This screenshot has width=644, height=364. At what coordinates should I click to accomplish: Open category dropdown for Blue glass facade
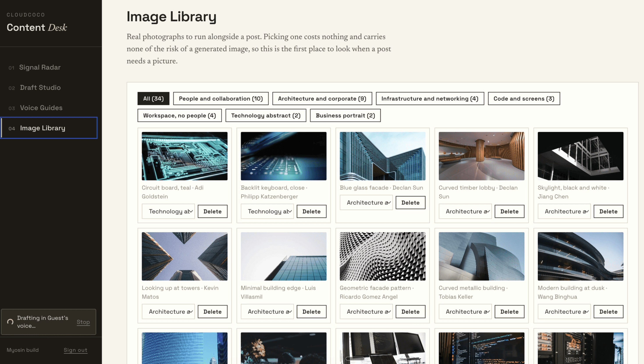(366, 203)
